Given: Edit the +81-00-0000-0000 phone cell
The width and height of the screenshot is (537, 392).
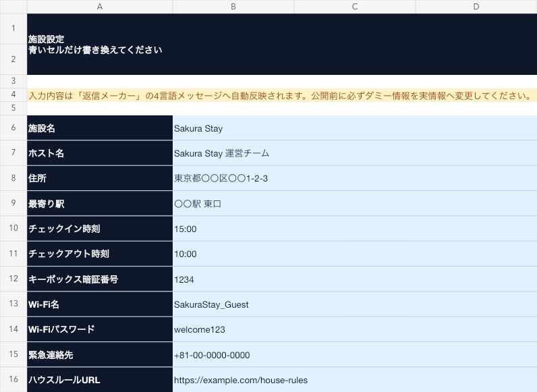Looking at the screenshot, I should pyautogui.click(x=355, y=354).
